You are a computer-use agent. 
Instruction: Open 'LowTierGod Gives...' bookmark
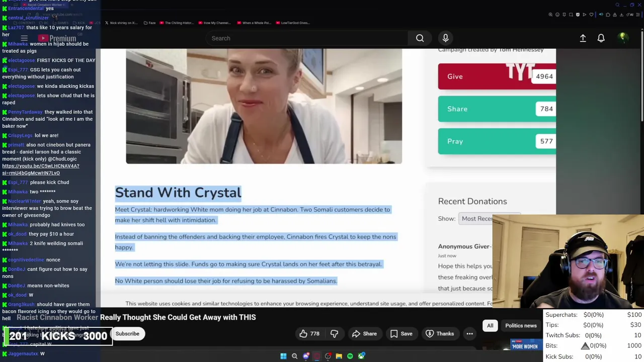(293, 23)
